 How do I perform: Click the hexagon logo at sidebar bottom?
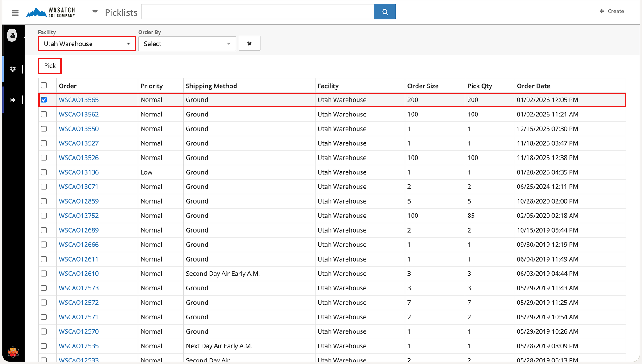point(13,352)
